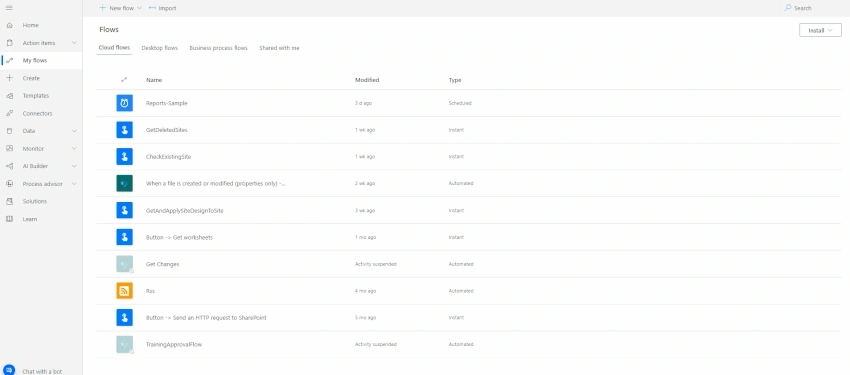Image resolution: width=850 pixels, height=375 pixels.
Task: Expand the Data section chevron
Action: point(74,131)
